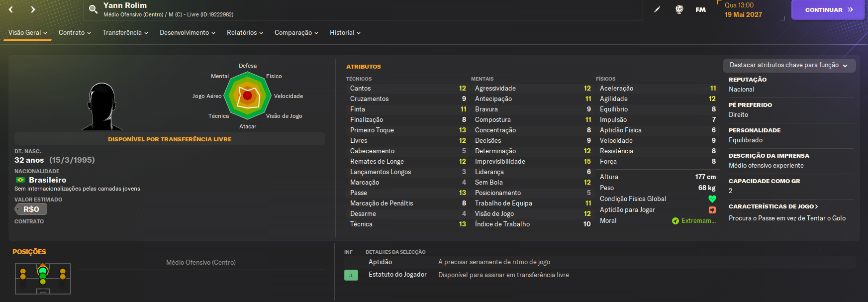Expand the Transferência dropdown menu
This screenshot has width=868, height=302.
[125, 33]
